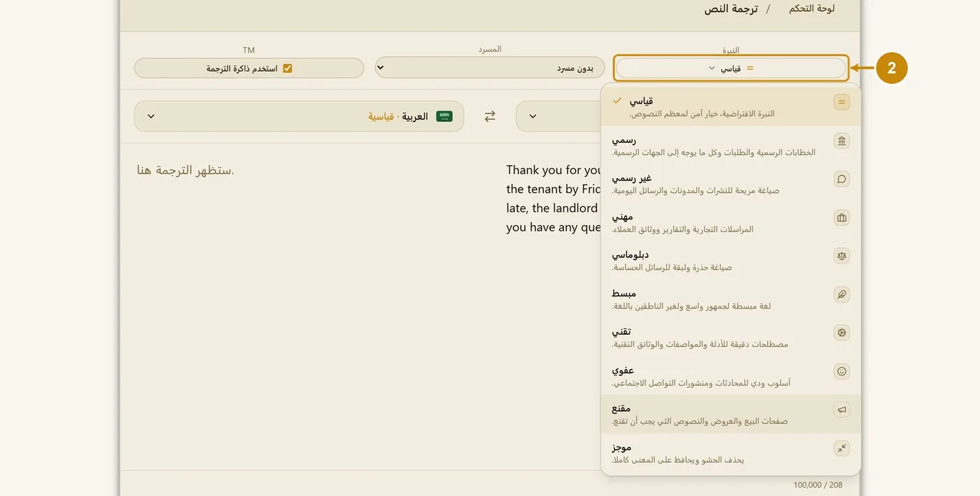The width and height of the screenshot is (980, 496).
Task: Pick the دبلوماسي tone
Action: pyautogui.click(x=731, y=261)
